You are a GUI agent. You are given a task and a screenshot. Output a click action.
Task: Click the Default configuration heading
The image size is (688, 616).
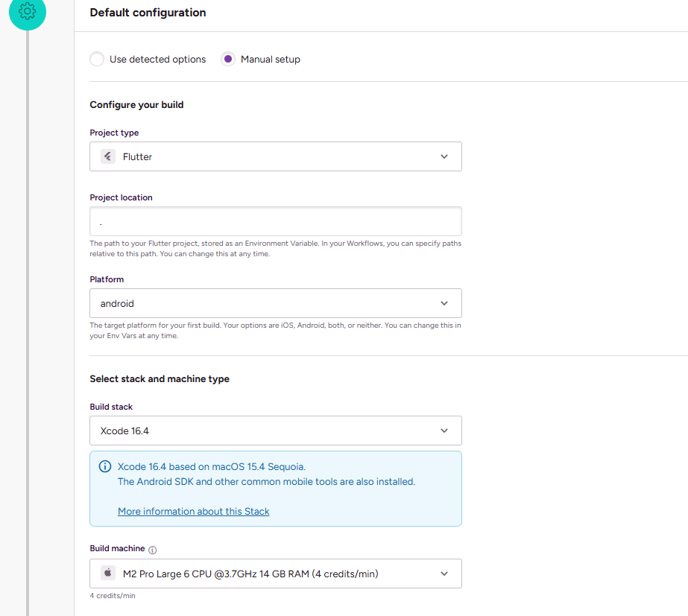pos(148,13)
